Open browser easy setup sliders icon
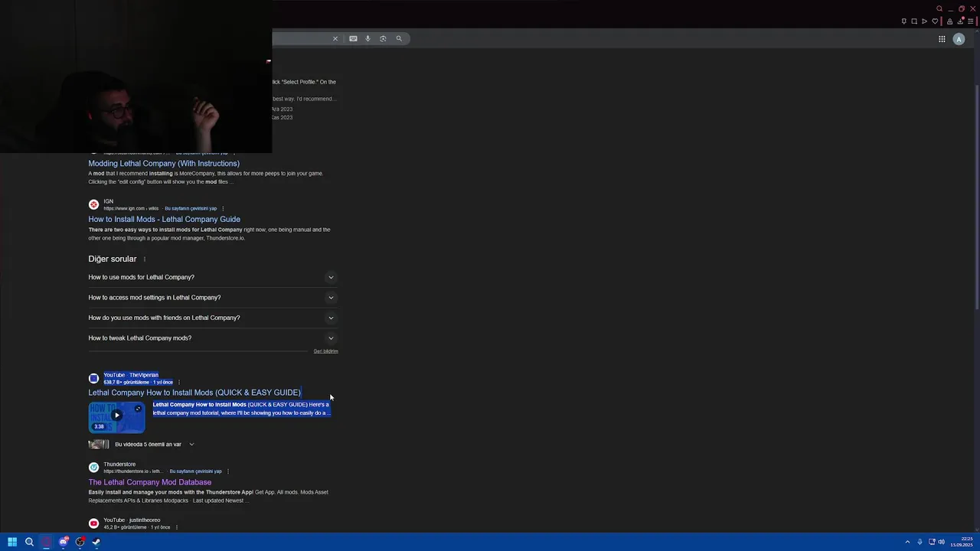Image resolution: width=980 pixels, height=551 pixels. [x=971, y=21]
